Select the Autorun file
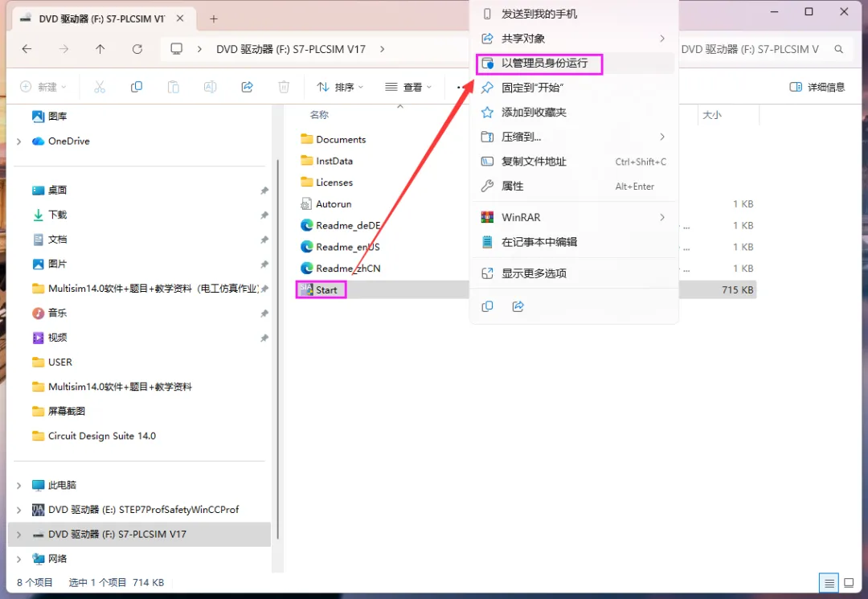The height and width of the screenshot is (599, 868). [x=326, y=203]
